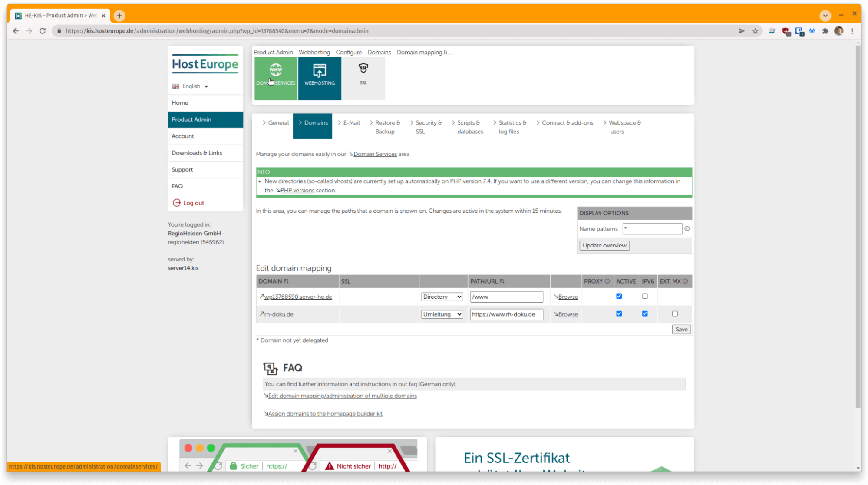Toggle Ext. MX checkbox for rh-doku.de
Image resolution: width=868 pixels, height=485 pixels.
pos(675,313)
